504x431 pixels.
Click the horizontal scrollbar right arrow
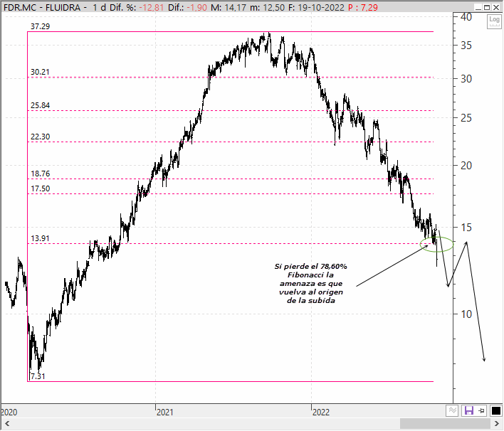pyautogui.click(x=497, y=424)
